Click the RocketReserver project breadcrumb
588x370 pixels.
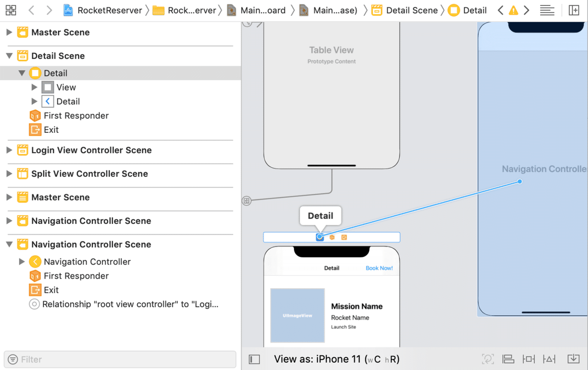[x=103, y=10]
